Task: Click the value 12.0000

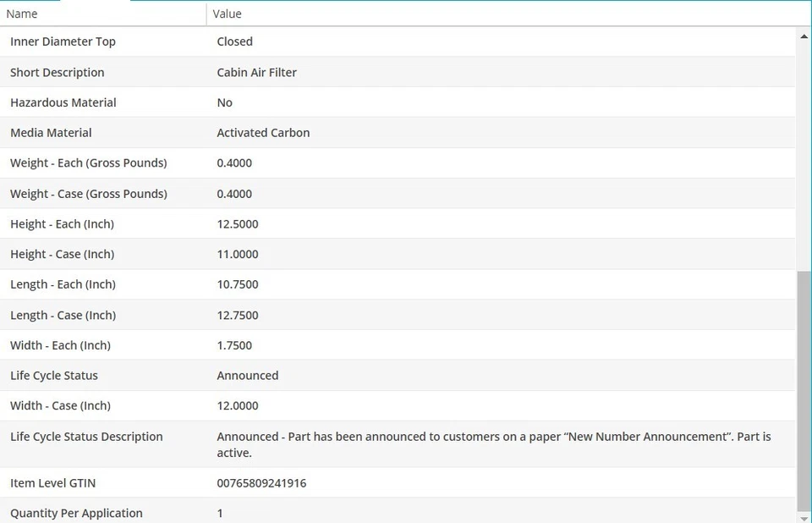Action: 237,405
